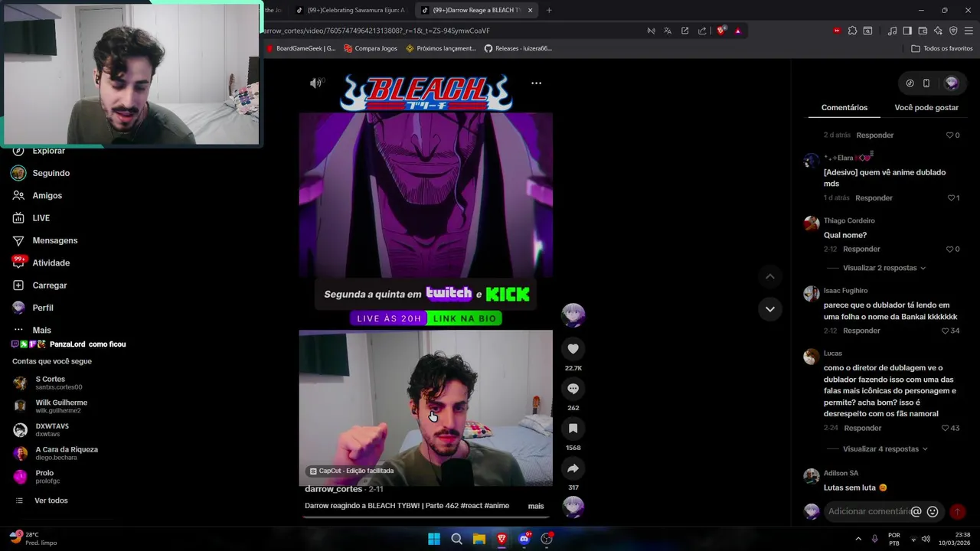
Task: Go to previous video with up arrow
Action: point(770,276)
